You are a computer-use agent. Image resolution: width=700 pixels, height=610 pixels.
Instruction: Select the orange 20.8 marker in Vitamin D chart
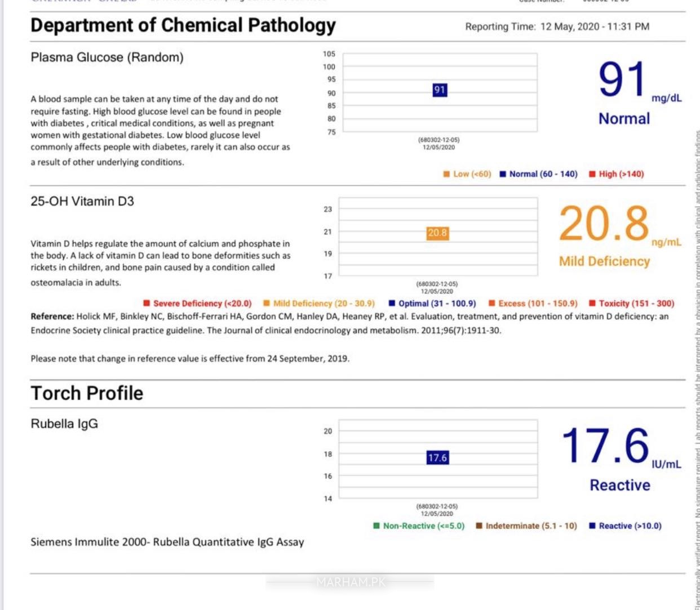pos(437,233)
